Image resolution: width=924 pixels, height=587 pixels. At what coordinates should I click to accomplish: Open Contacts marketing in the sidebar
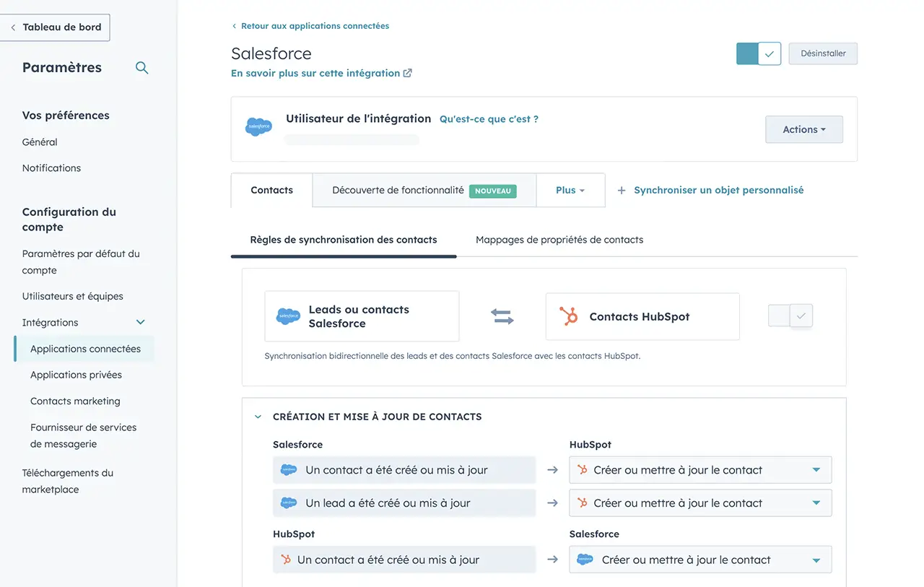coord(75,401)
